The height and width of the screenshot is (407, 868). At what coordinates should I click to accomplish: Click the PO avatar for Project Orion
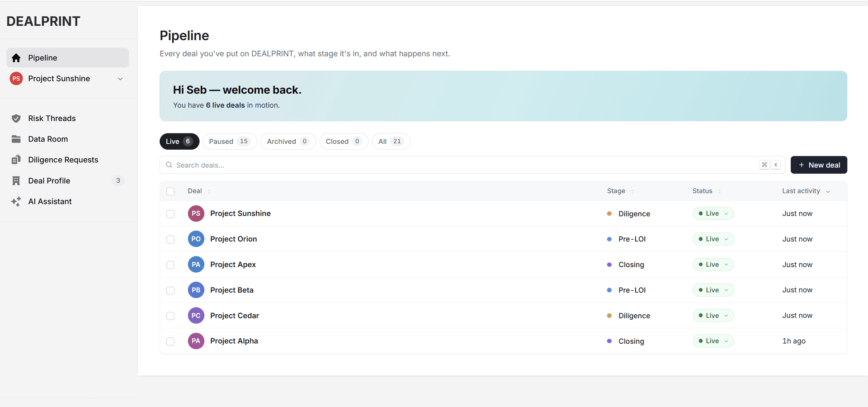point(196,239)
